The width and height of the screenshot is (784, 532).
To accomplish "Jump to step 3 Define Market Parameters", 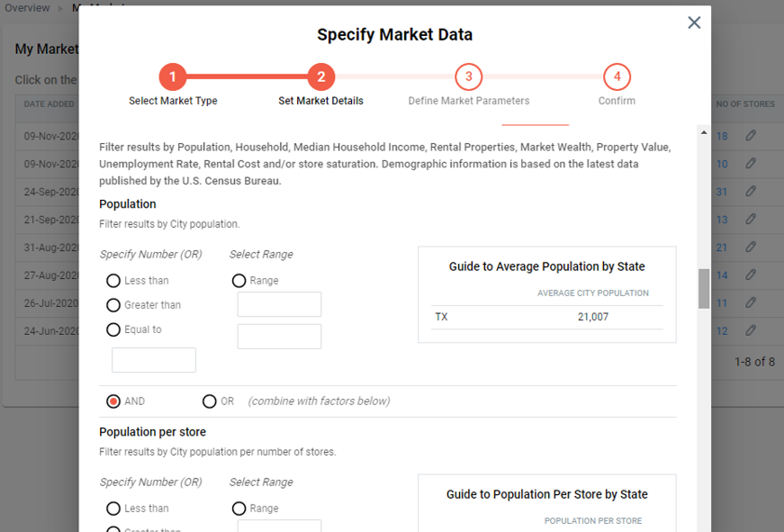I will click(468, 77).
